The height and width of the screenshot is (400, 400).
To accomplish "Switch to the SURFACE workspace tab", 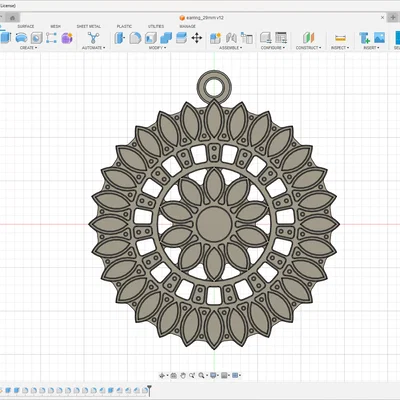I will (26, 26).
